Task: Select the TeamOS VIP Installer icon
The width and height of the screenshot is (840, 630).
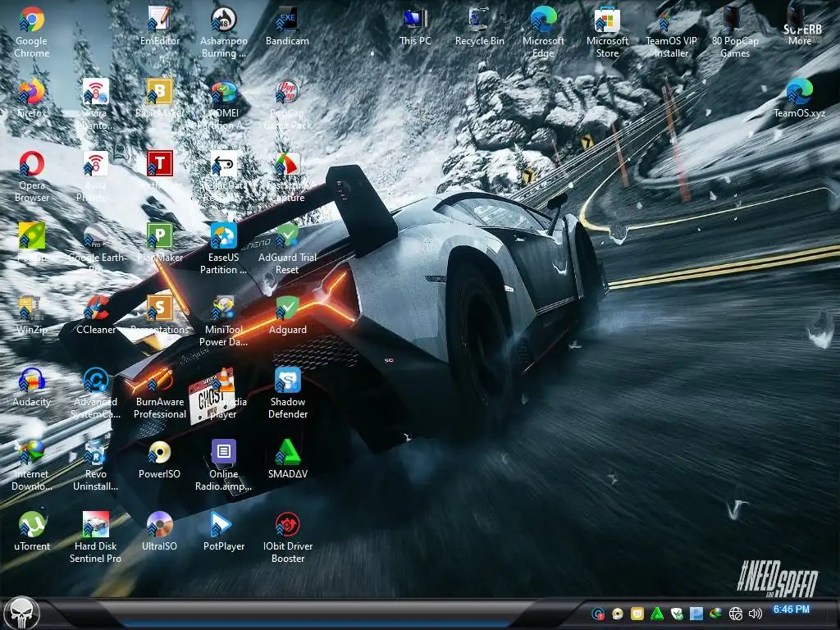Action: (671, 20)
